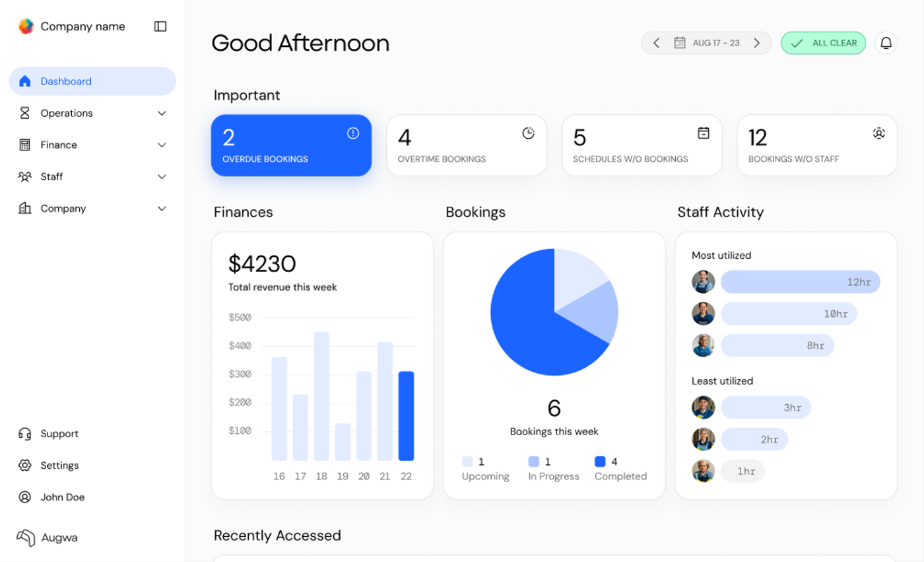This screenshot has width=924, height=562.
Task: Click the Staff people icon
Action: pos(25,176)
